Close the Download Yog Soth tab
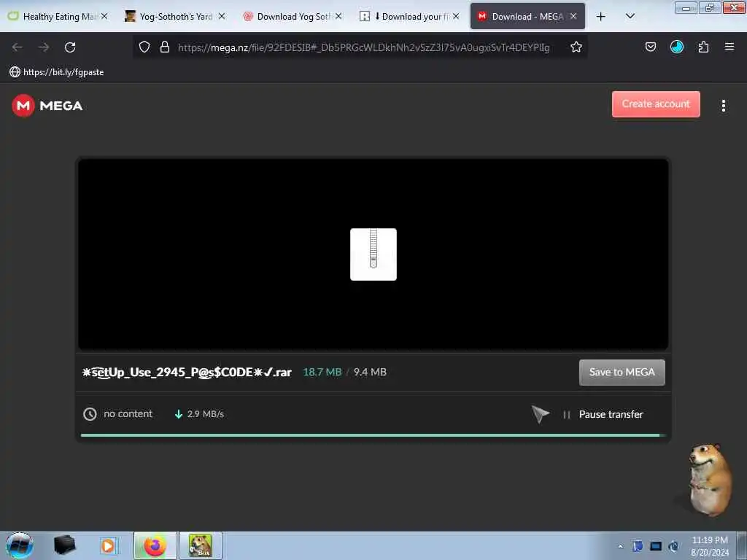The image size is (747, 560). click(x=338, y=16)
